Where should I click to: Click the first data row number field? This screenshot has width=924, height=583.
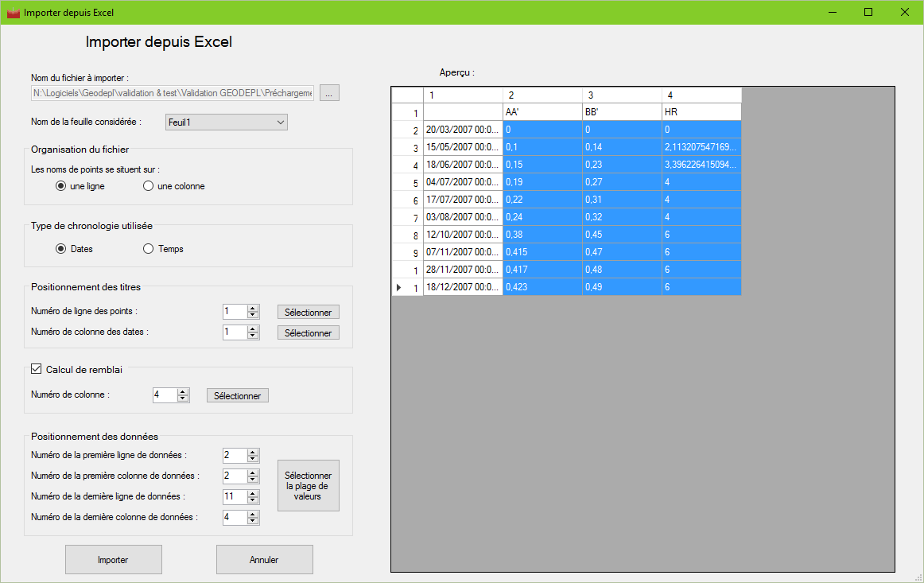(235, 455)
